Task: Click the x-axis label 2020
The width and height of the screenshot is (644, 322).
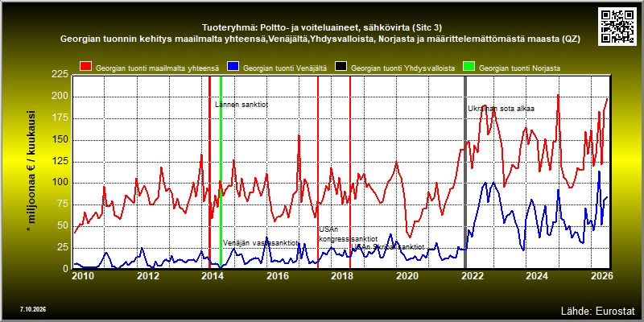Action: click(408, 275)
